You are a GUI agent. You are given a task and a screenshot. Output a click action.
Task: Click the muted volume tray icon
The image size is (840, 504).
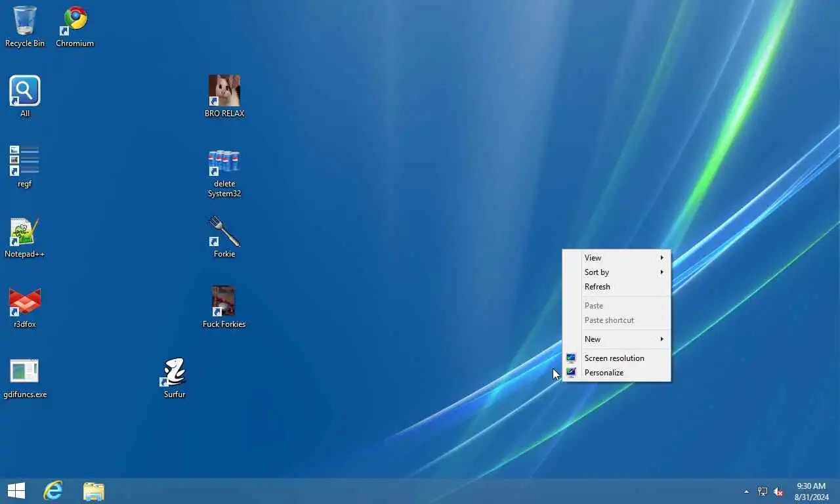[x=778, y=492]
